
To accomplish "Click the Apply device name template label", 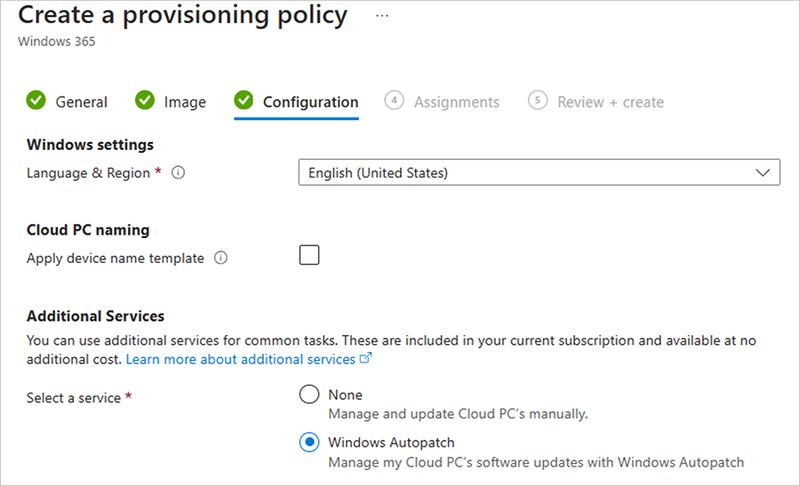I will click(x=115, y=258).
